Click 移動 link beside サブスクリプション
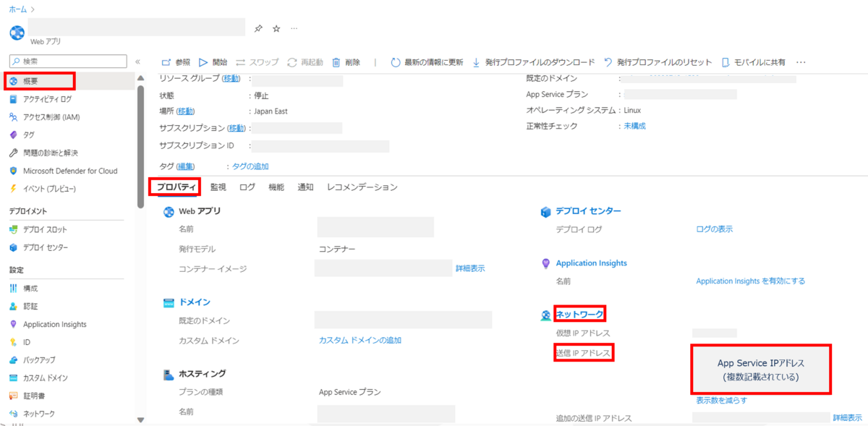The image size is (868, 426). point(236,128)
